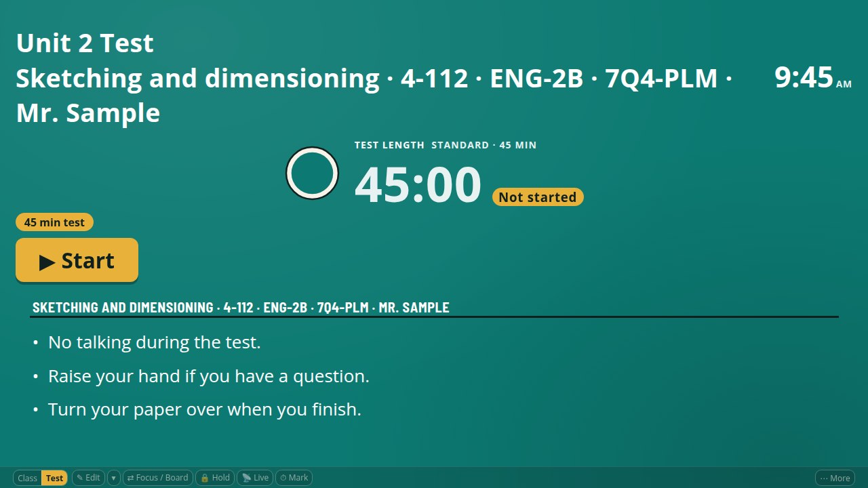Click the circular timer progress ring
Image resolution: width=868 pixels, height=488 pixels.
point(312,173)
